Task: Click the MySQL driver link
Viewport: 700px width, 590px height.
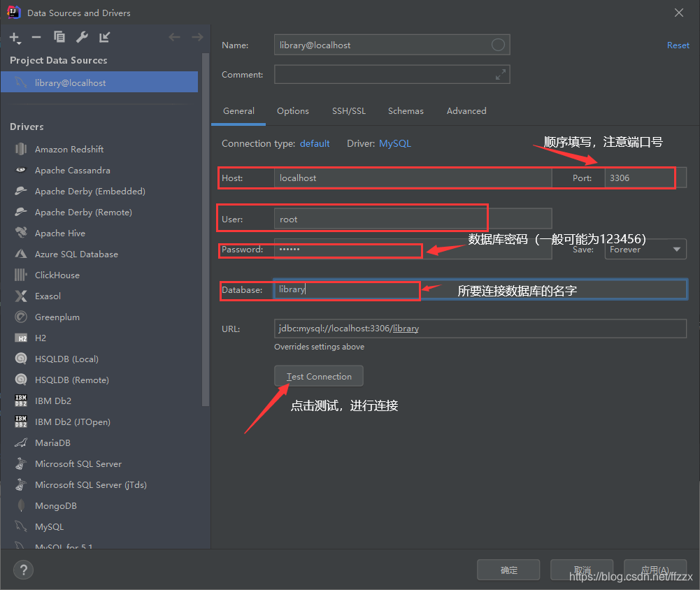Action: point(395,143)
